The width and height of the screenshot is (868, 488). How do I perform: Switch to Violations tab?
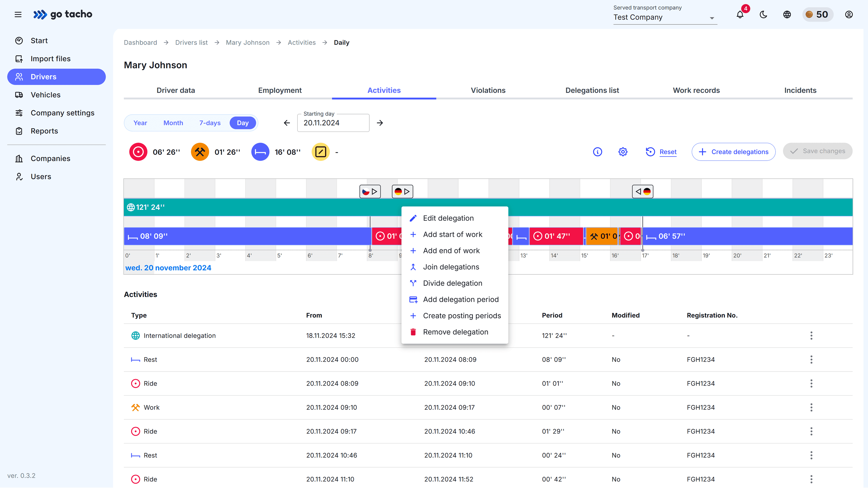click(x=488, y=91)
